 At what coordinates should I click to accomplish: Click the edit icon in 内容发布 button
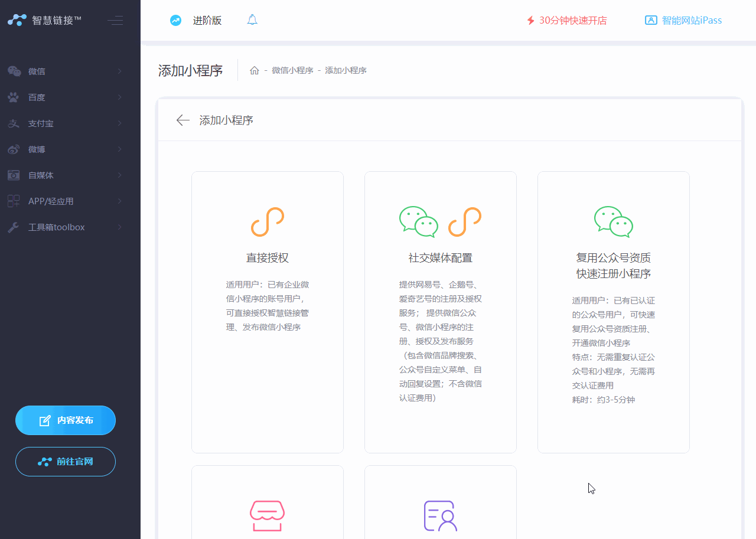point(45,421)
